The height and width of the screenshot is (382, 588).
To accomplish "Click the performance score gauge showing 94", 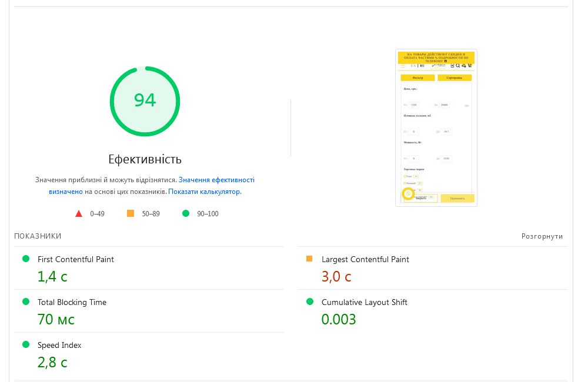I will click(145, 101).
